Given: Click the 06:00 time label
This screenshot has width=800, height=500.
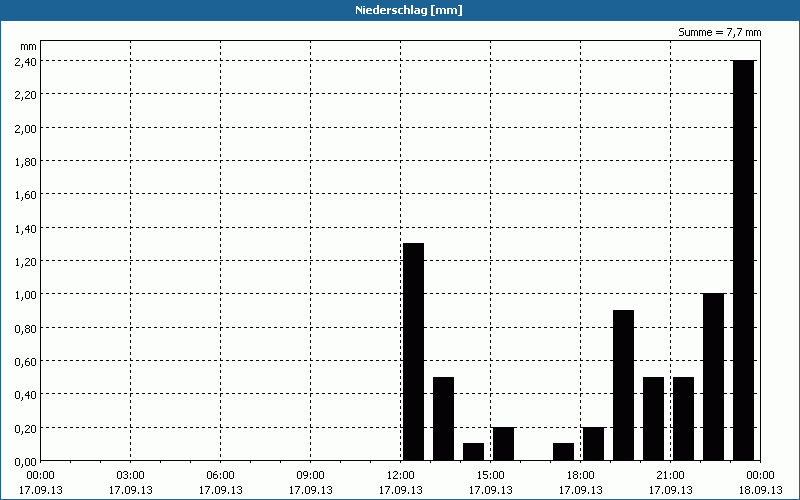Looking at the screenshot, I should click(220, 475).
